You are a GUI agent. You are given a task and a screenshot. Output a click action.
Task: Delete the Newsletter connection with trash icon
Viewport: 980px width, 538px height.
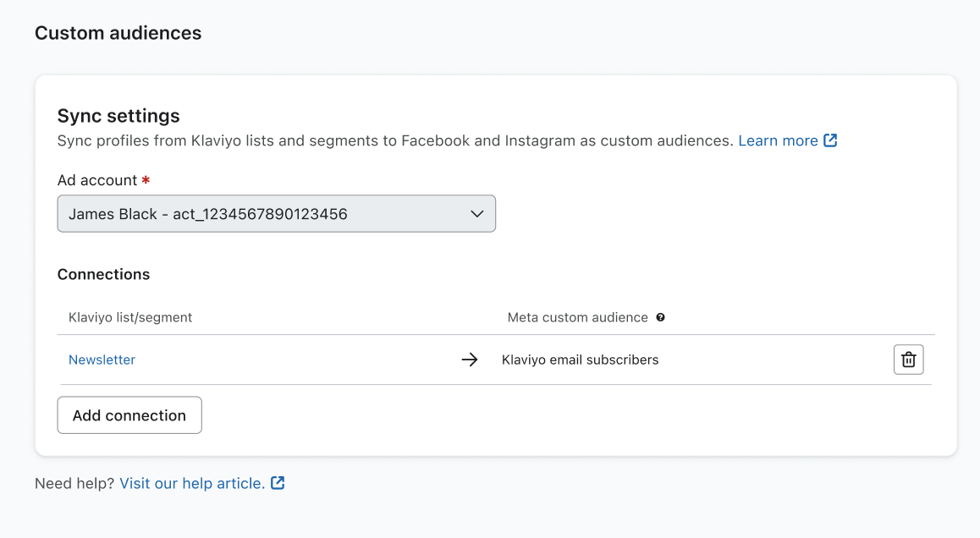[908, 360]
